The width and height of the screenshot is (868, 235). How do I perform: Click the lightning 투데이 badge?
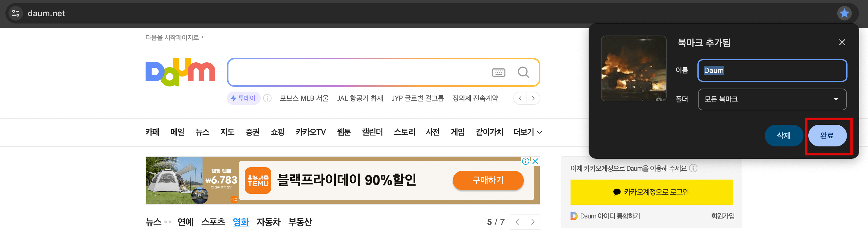243,98
